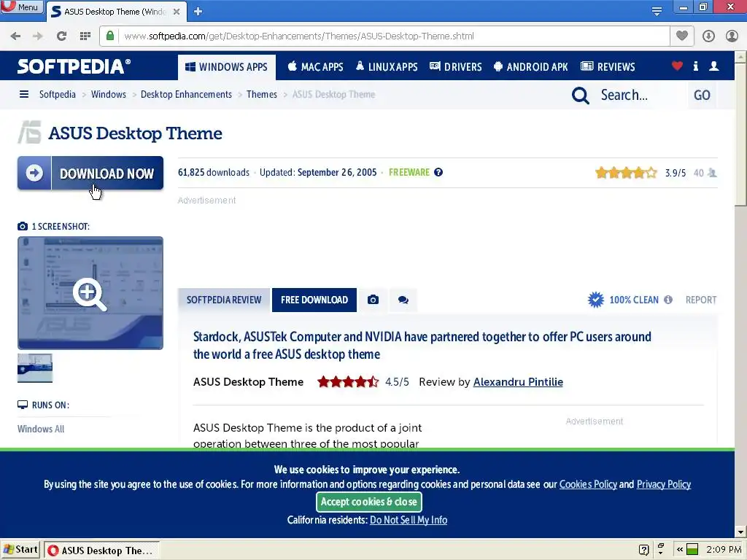The height and width of the screenshot is (560, 747).
Task: Open the Android APK section
Action: click(531, 66)
